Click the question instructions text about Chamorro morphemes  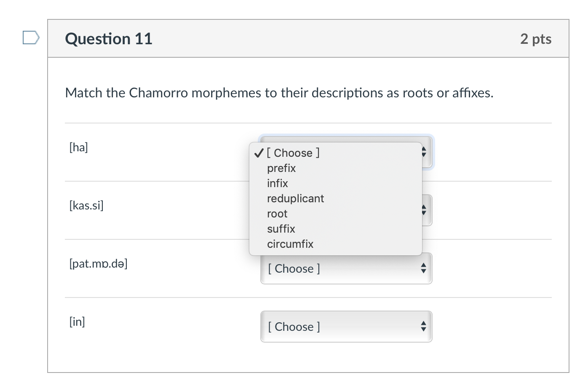coord(279,93)
